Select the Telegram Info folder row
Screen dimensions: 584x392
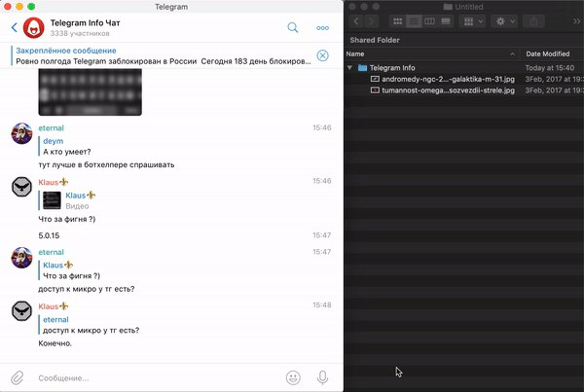464,68
